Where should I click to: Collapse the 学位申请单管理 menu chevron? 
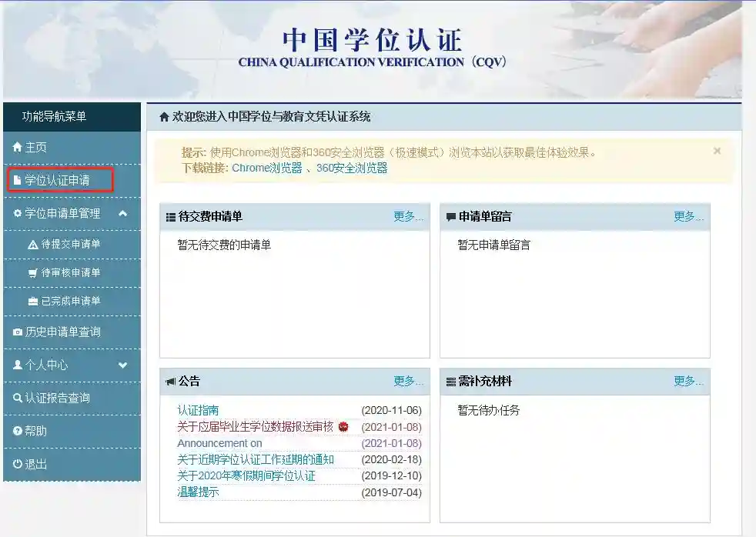123,213
